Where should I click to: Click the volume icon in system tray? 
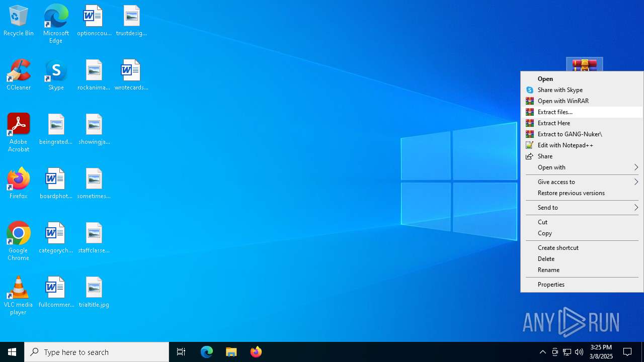(x=579, y=352)
